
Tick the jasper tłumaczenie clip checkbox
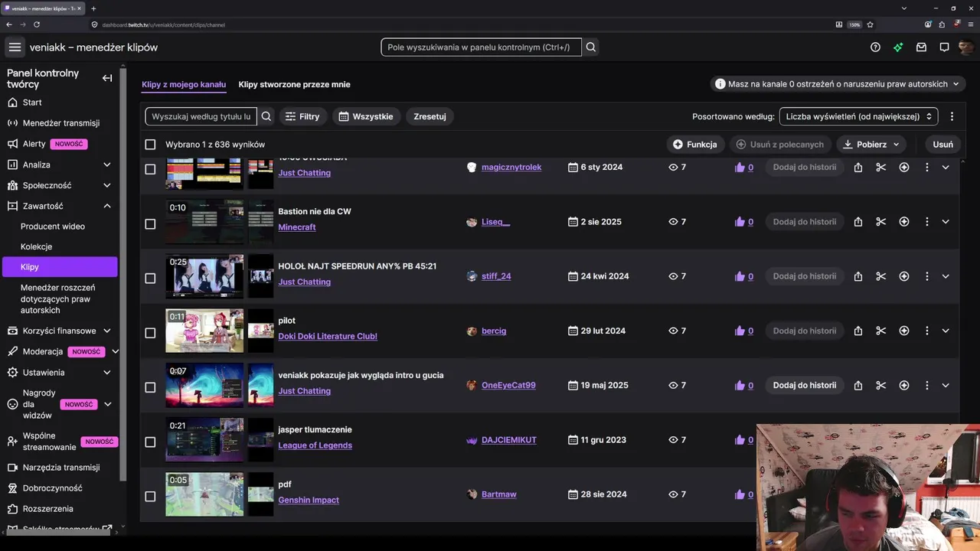pos(150,442)
